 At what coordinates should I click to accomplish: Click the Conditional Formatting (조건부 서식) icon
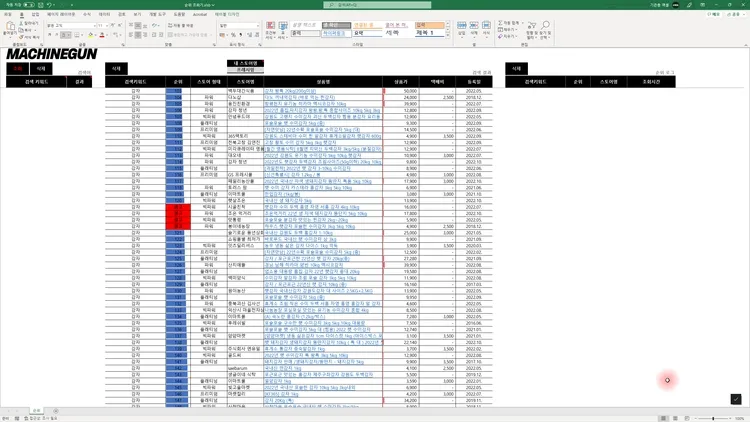point(271,32)
